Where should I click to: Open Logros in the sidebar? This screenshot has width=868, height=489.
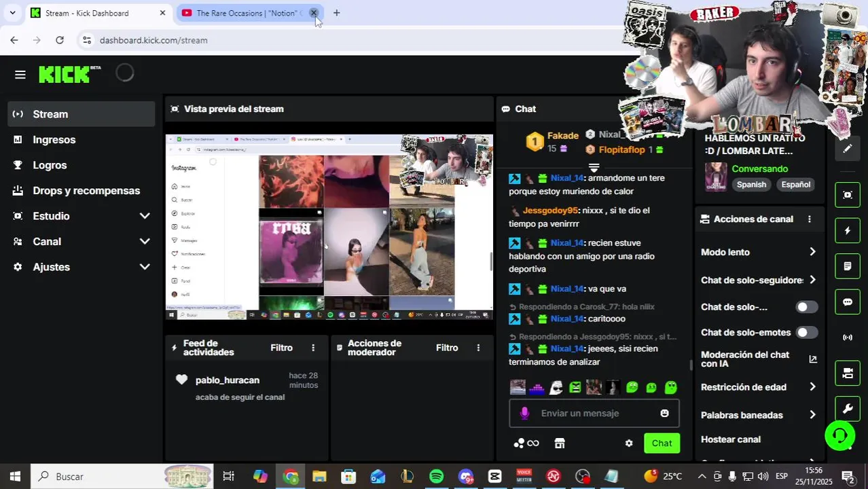click(x=82, y=165)
